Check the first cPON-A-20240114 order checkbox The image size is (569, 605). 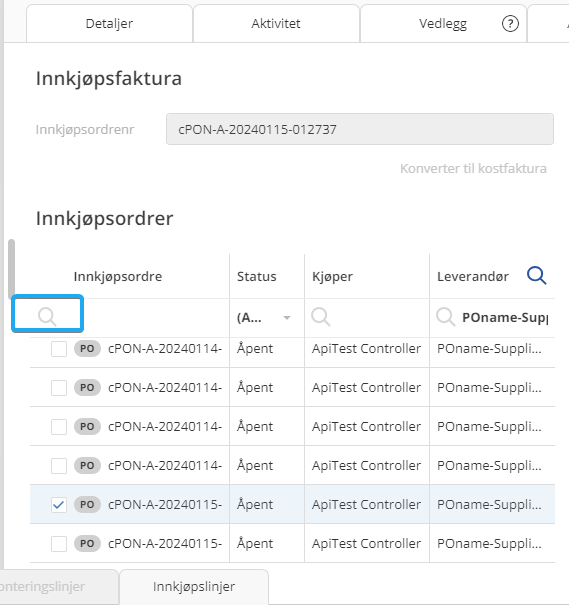(x=59, y=349)
